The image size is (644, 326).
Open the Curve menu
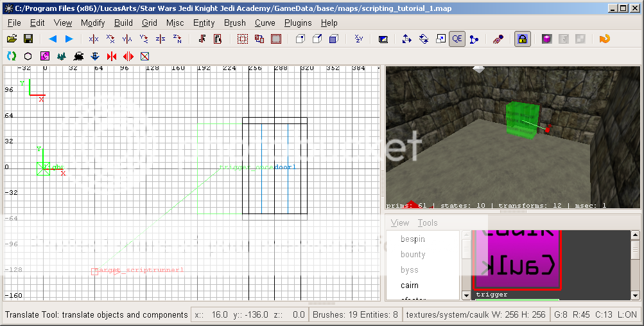coord(265,23)
